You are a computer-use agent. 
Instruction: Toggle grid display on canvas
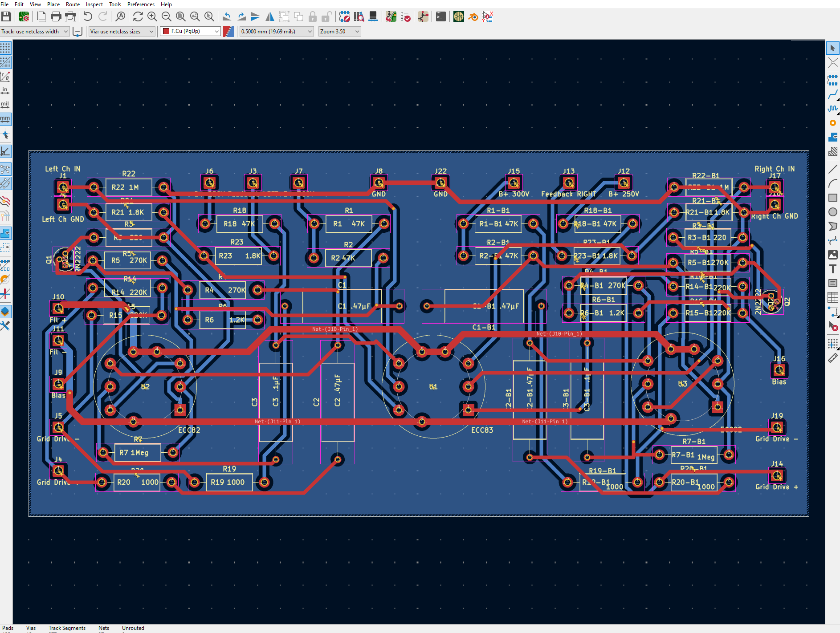5,48
